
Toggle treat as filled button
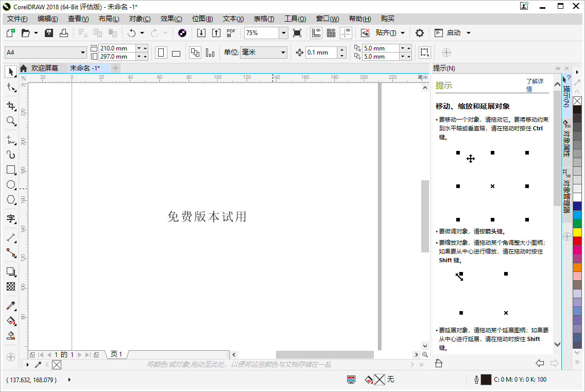424,52
